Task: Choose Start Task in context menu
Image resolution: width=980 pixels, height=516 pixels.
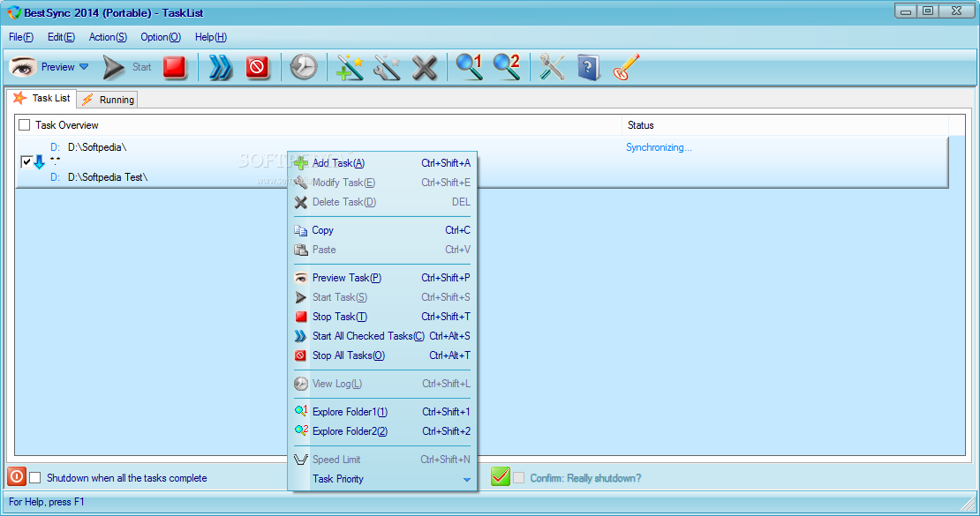Action: point(382,296)
